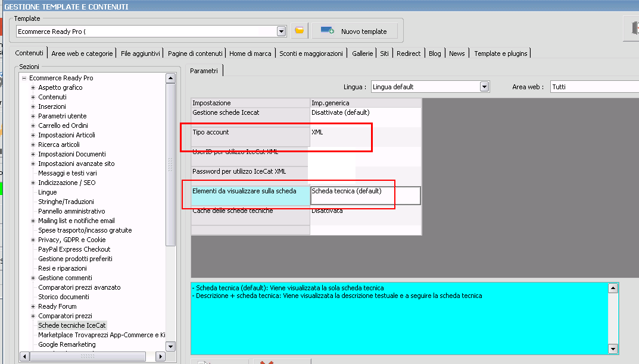Image resolution: width=639 pixels, height=364 pixels.
Task: Open the Siti tab
Action: click(384, 54)
